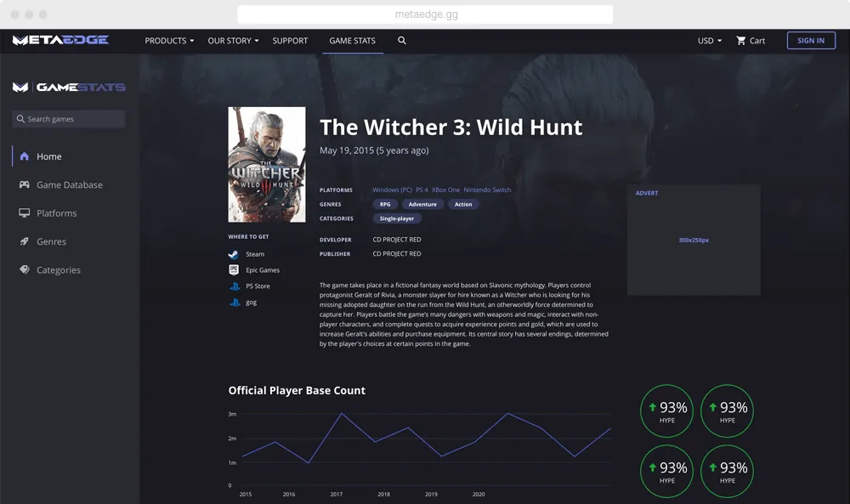Viewport: 850px width, 504px height.
Task: Expand the Products dropdown menu
Action: click(x=169, y=41)
